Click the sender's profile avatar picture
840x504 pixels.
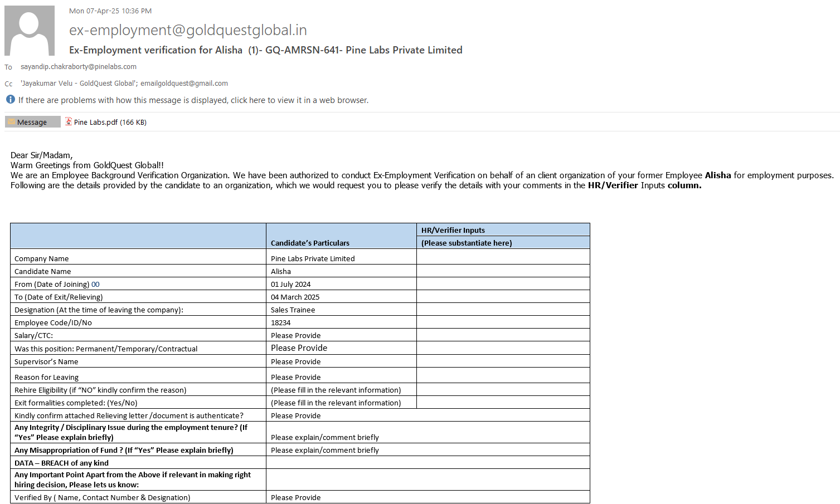click(30, 31)
